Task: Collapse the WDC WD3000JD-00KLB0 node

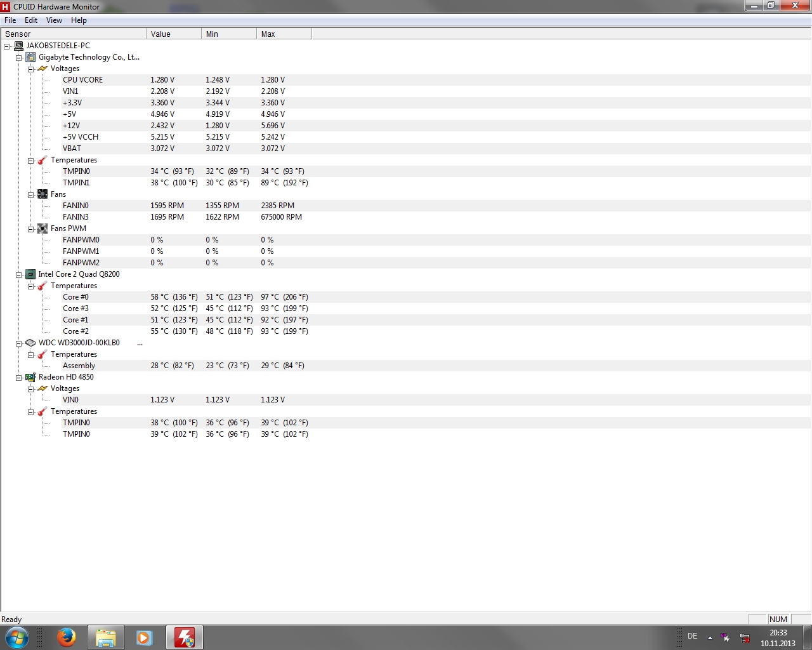Action: (x=19, y=343)
